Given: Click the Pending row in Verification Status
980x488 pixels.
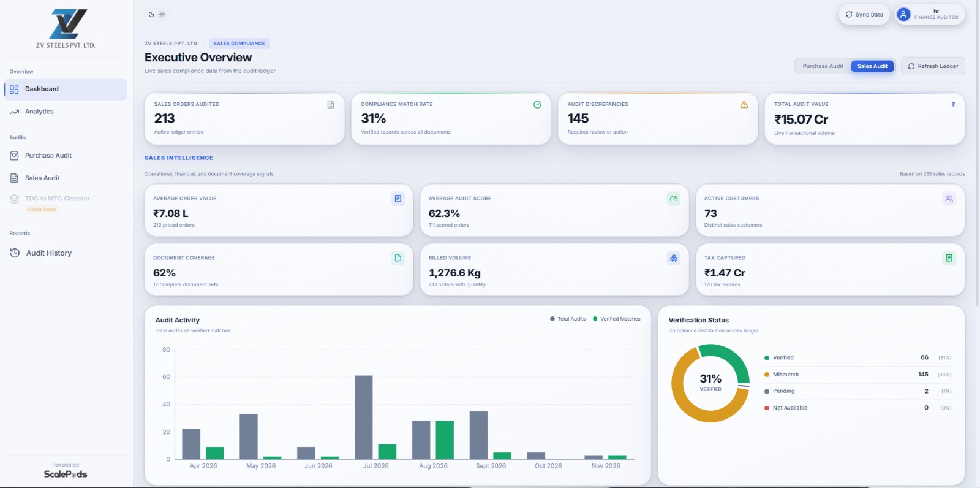Looking at the screenshot, I should click(x=858, y=391).
